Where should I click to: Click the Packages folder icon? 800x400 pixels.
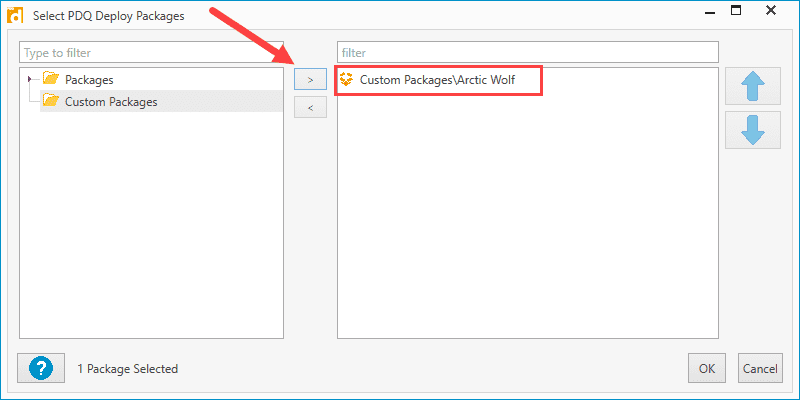point(51,79)
